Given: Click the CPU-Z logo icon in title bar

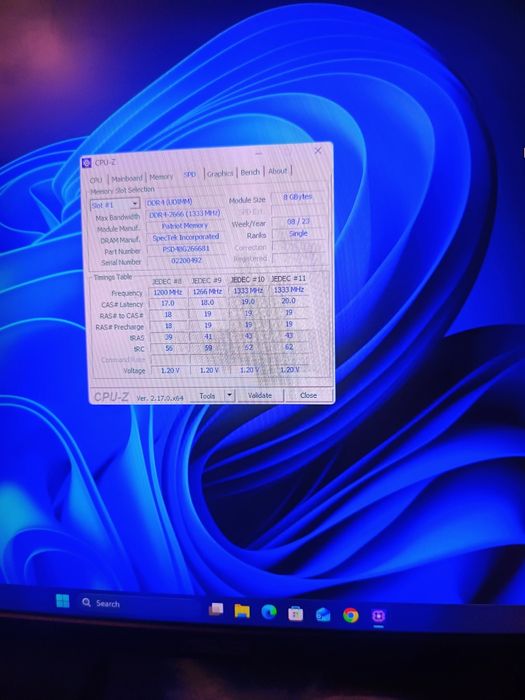Looking at the screenshot, I should [x=87, y=163].
